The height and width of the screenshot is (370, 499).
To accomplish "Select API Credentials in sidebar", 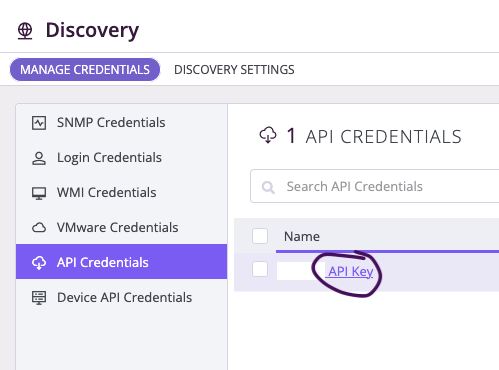I will tap(122, 262).
